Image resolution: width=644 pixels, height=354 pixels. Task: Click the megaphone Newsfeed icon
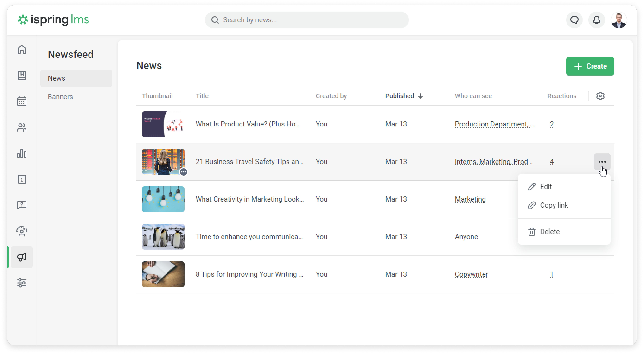[22, 257]
